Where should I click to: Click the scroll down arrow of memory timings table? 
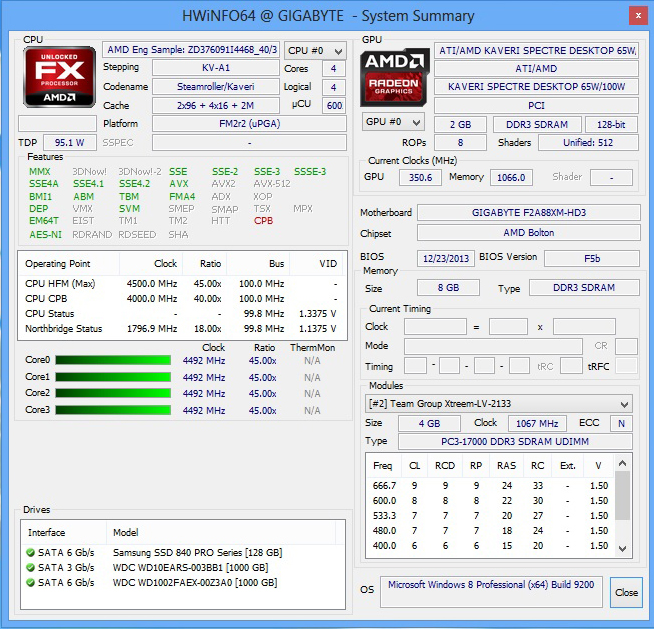[x=622, y=549]
